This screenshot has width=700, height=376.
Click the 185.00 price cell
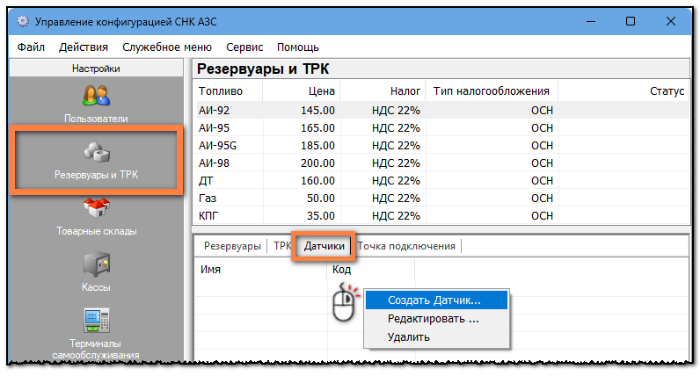point(317,146)
